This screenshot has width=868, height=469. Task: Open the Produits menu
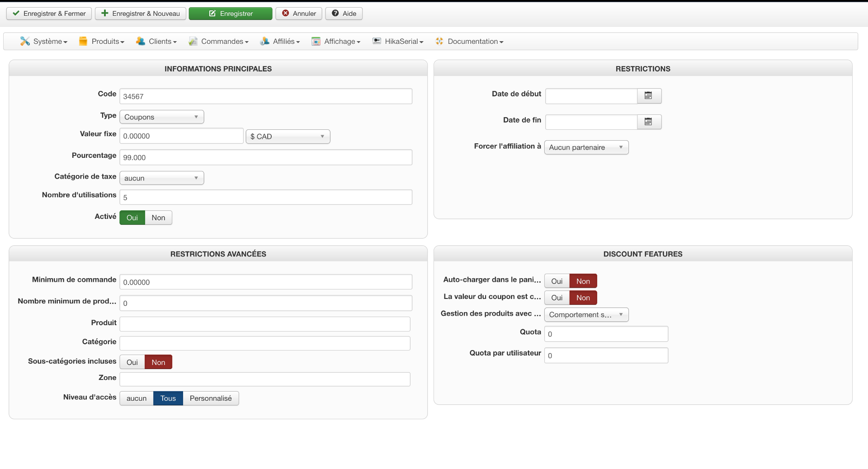click(x=102, y=41)
